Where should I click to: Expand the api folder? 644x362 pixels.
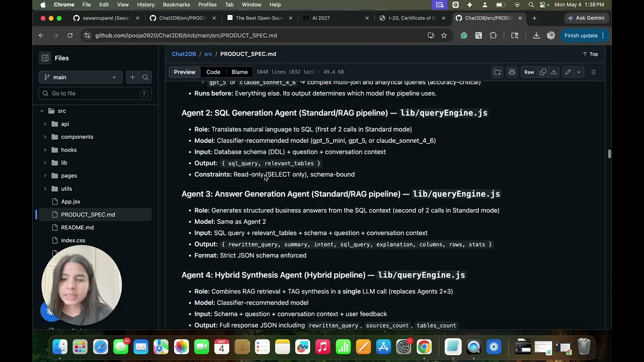pyautogui.click(x=45, y=124)
